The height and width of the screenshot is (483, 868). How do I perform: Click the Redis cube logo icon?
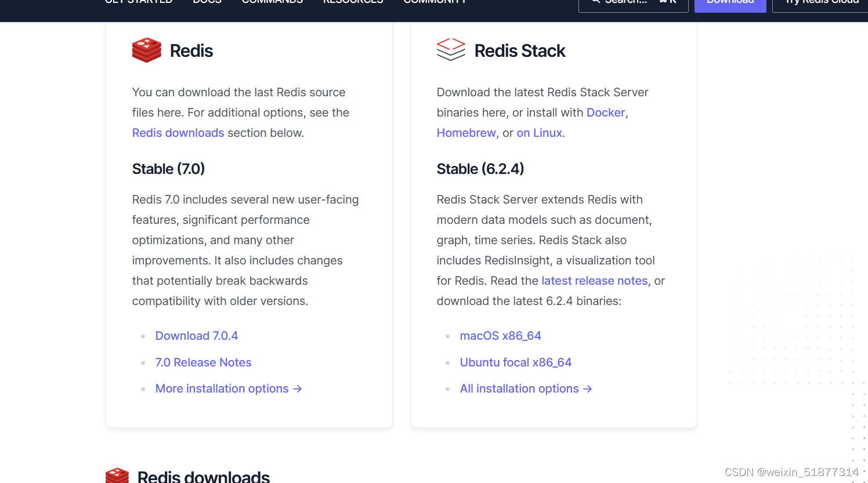pyautogui.click(x=146, y=50)
